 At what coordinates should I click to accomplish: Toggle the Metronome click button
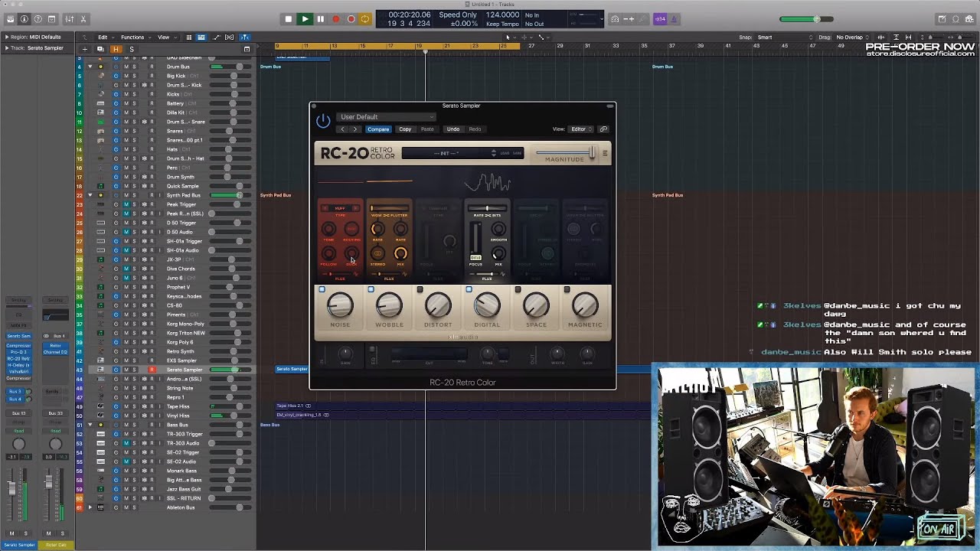click(x=674, y=19)
